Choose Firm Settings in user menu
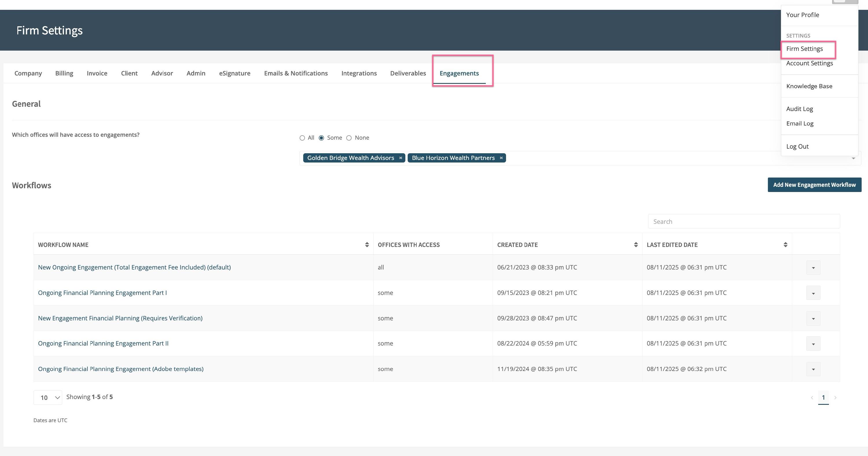Screen dimensions: 868x456 pos(805,49)
